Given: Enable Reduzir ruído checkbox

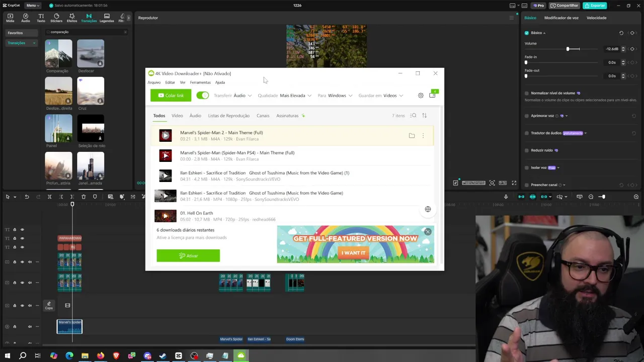Looking at the screenshot, I should (x=527, y=150).
